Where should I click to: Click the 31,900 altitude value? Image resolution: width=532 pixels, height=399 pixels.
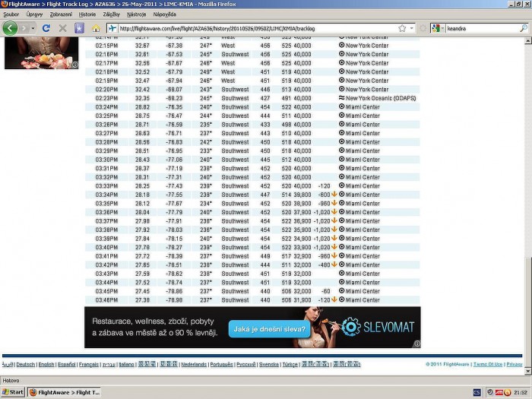302,300
